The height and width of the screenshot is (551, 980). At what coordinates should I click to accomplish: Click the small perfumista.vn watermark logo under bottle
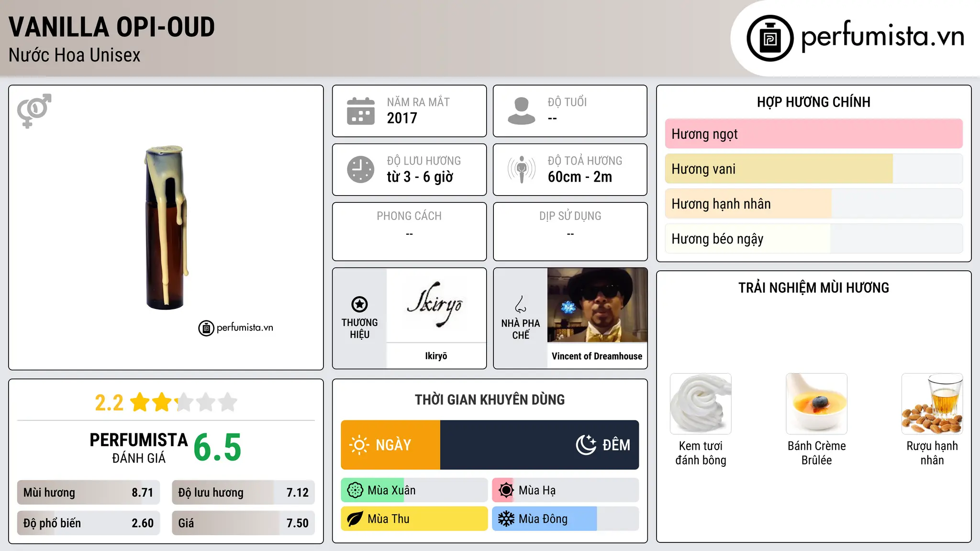(235, 328)
